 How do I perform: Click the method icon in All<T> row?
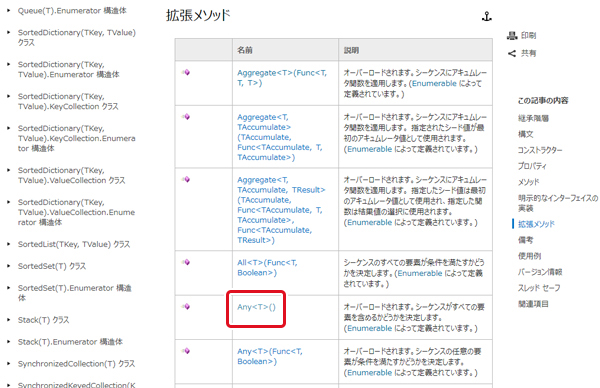[186, 262]
